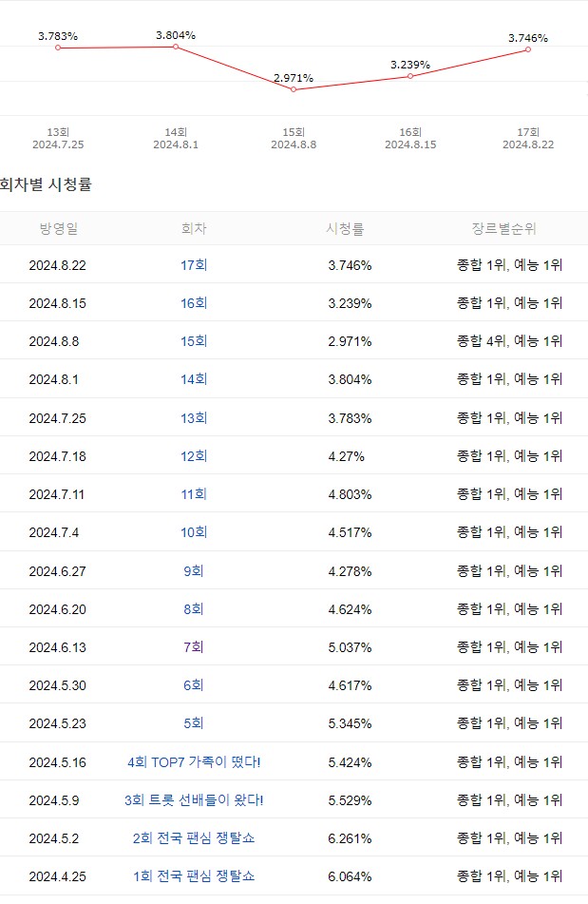The height and width of the screenshot is (904, 588).
Task: Click the 16회 2024.8.15 chart axis label
Action: coord(410,139)
